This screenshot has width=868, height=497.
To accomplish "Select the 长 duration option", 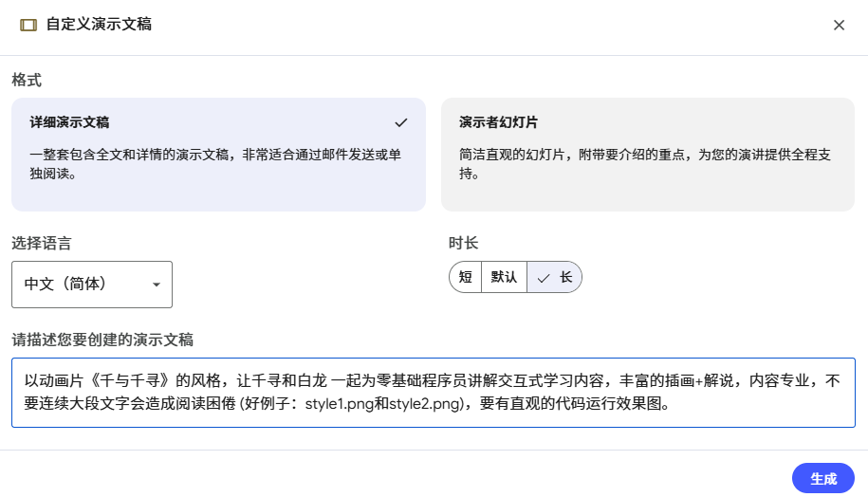I will pyautogui.click(x=565, y=278).
